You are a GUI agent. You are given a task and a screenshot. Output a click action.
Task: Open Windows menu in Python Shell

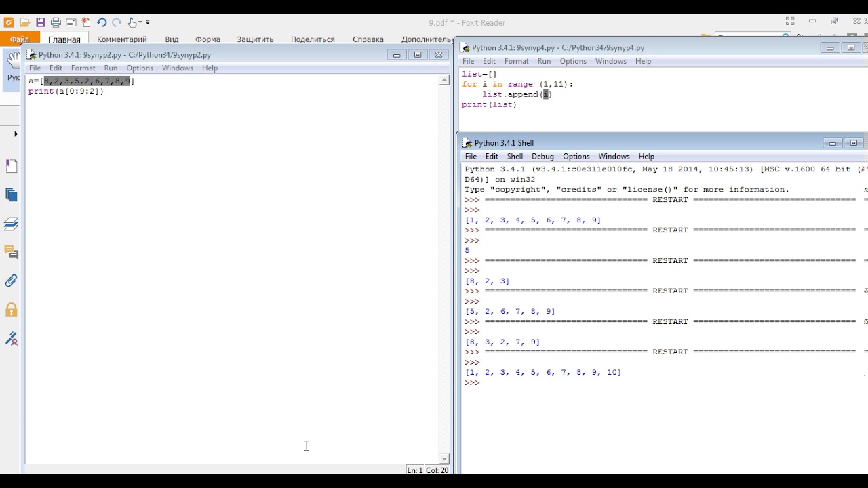(x=614, y=156)
